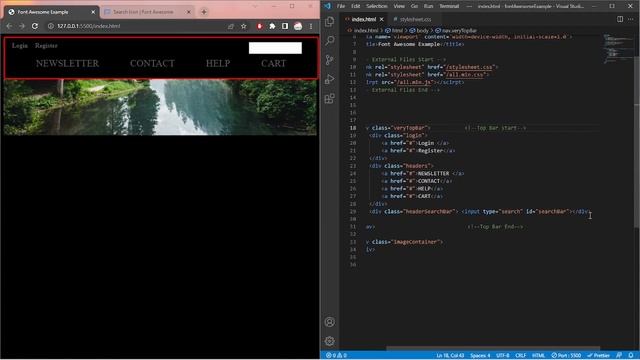
Task: Open Chrome profile avatar
Action: pos(298,26)
